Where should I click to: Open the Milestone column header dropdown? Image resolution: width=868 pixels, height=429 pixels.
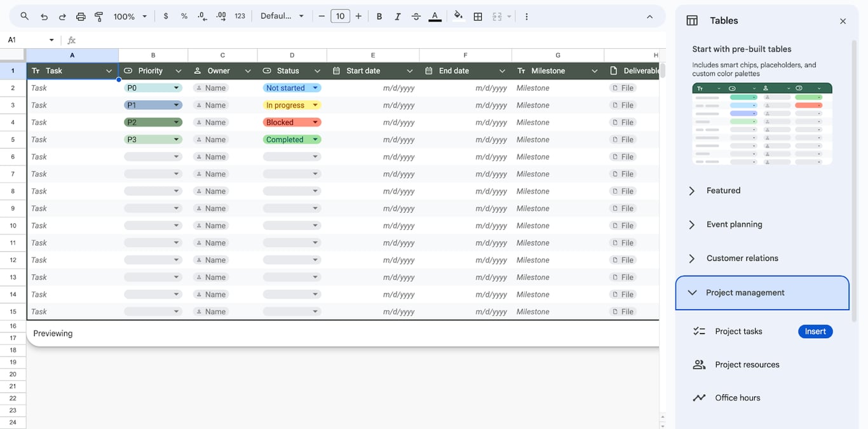click(595, 71)
